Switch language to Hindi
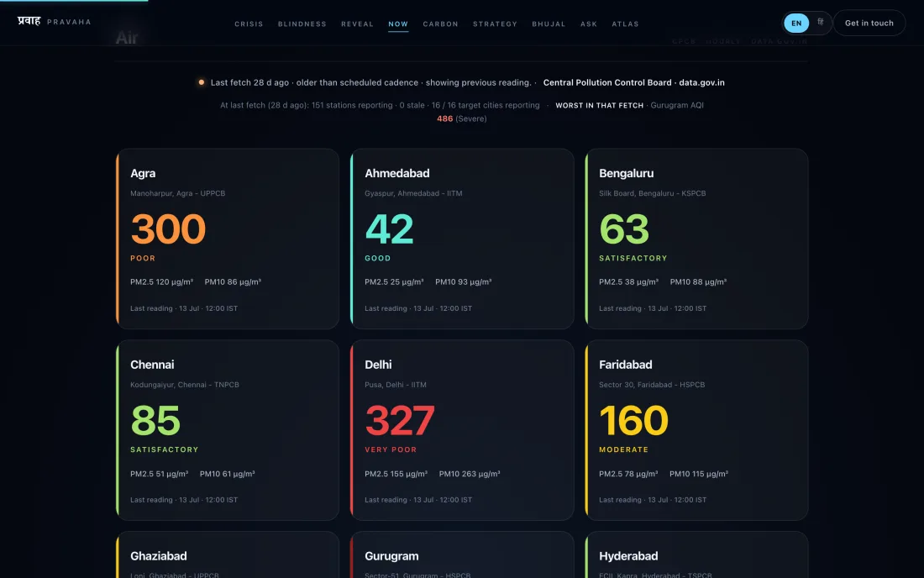Screen dimensions: 924x578 pos(821,23)
